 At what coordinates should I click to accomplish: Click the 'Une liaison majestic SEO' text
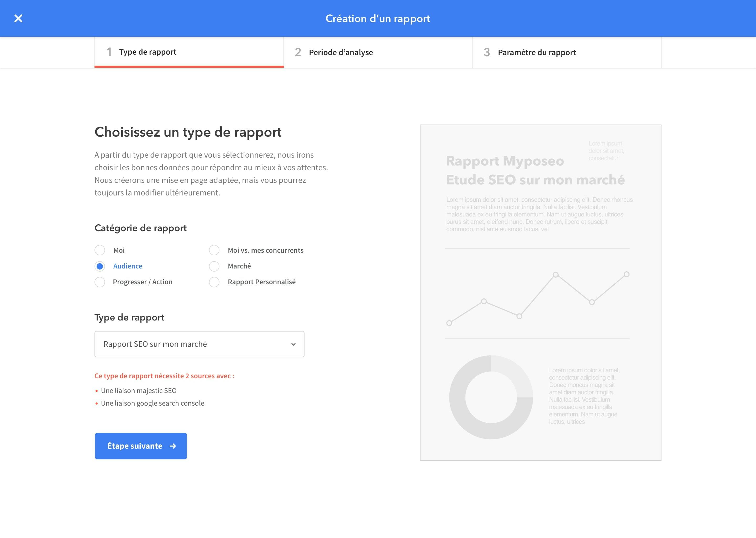tap(139, 391)
